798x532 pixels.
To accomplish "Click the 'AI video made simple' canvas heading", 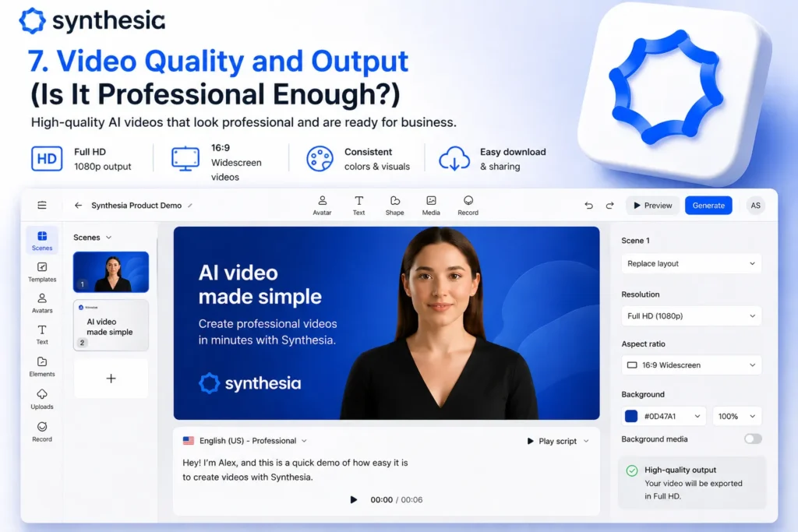I will (x=260, y=284).
